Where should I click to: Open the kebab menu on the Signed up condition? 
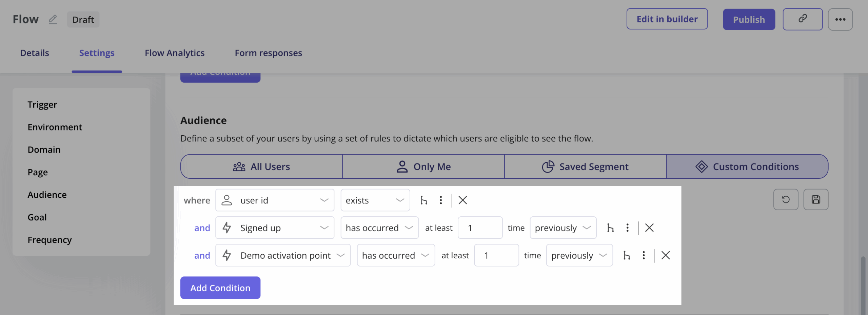coord(627,228)
